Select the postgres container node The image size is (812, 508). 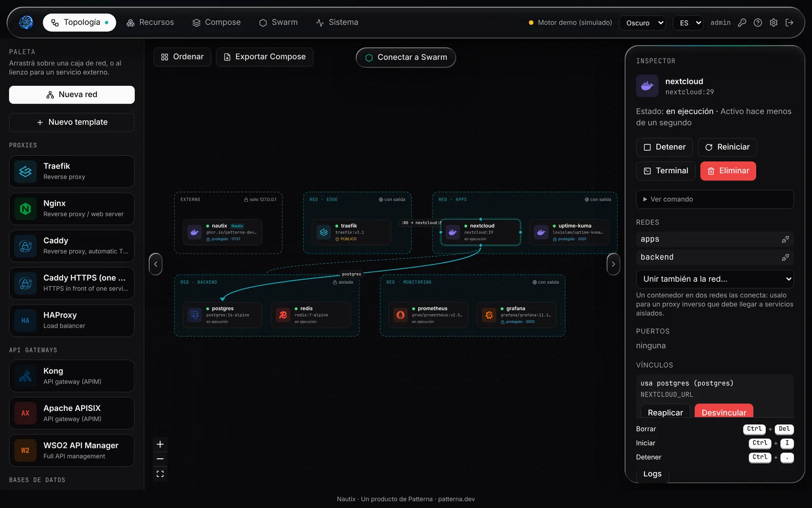point(222,315)
